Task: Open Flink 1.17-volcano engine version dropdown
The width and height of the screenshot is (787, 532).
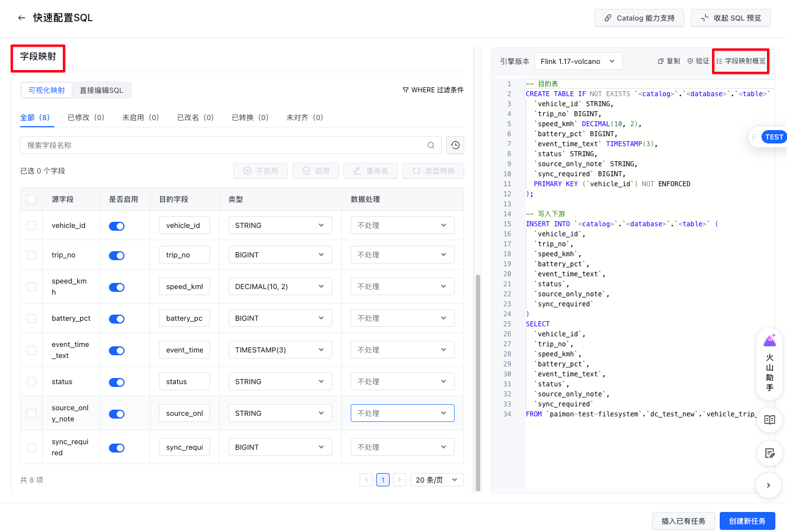Action: [x=578, y=61]
